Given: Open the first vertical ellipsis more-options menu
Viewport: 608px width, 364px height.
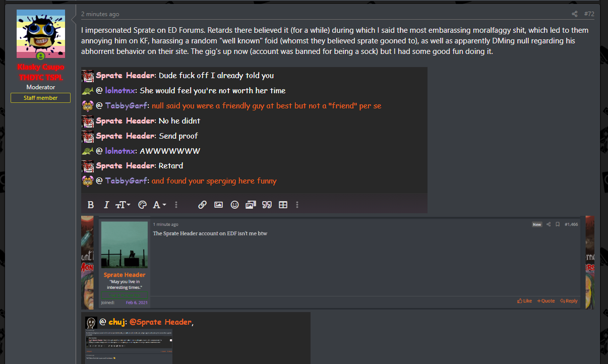Looking at the screenshot, I should point(176,205).
